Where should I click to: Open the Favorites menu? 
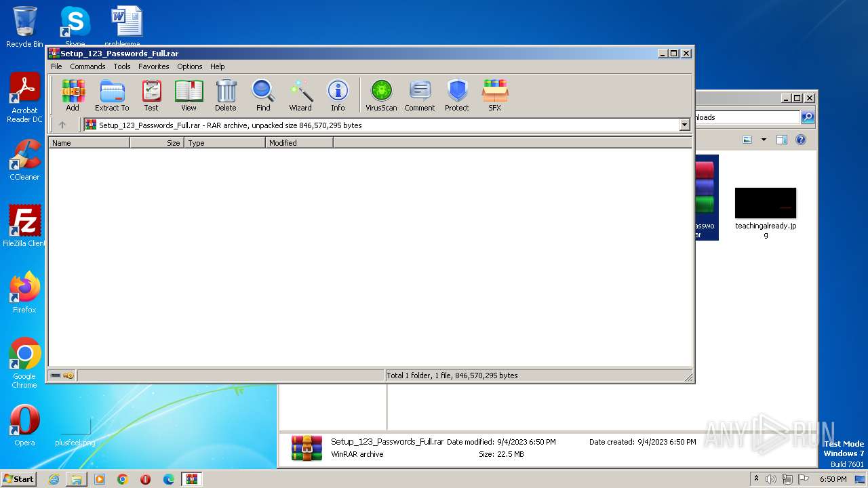click(x=154, y=66)
